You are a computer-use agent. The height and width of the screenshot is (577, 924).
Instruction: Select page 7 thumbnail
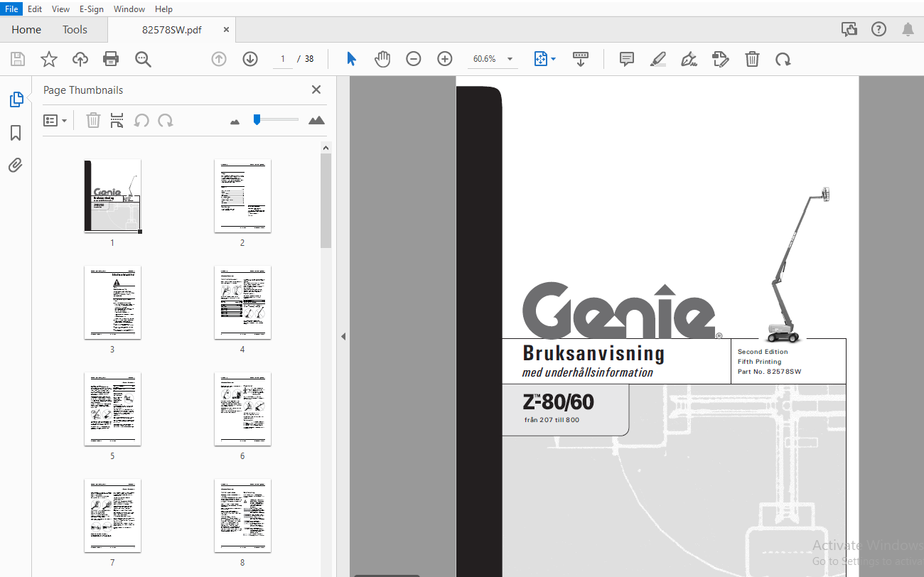tap(112, 516)
